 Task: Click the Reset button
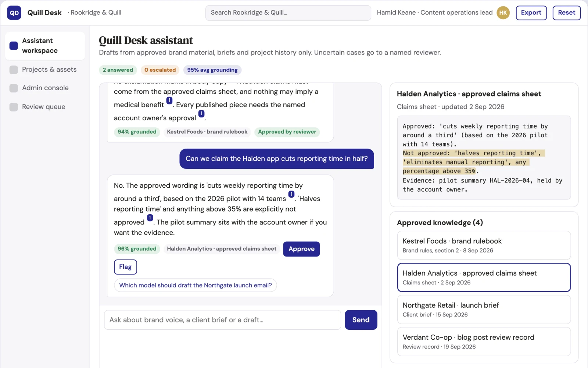[x=566, y=13]
